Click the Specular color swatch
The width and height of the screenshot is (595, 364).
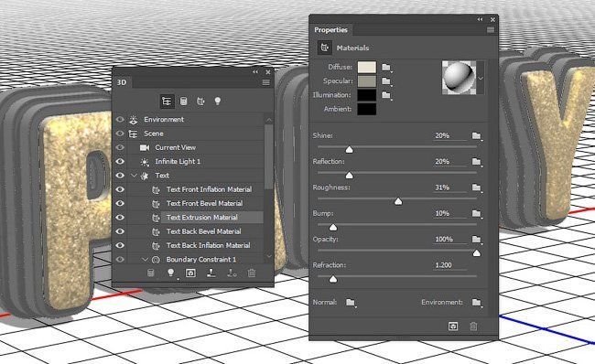367,81
